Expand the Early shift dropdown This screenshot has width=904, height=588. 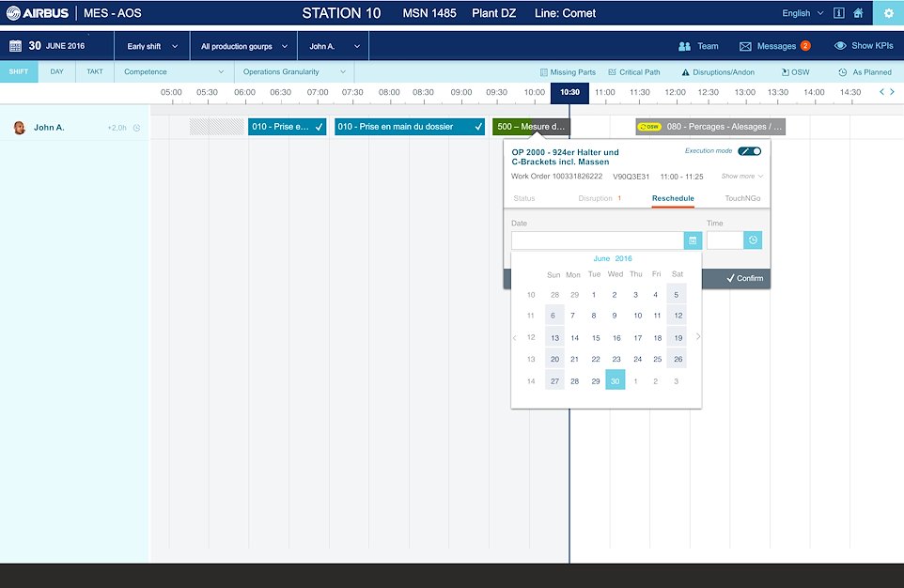(x=152, y=46)
